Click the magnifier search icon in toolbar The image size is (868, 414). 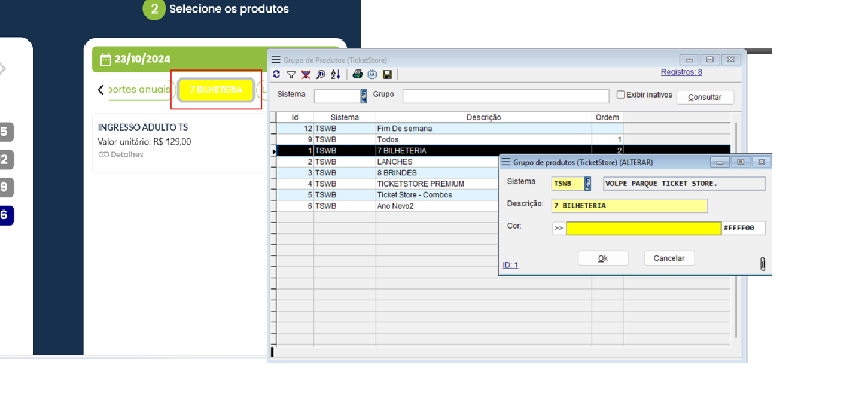click(321, 75)
